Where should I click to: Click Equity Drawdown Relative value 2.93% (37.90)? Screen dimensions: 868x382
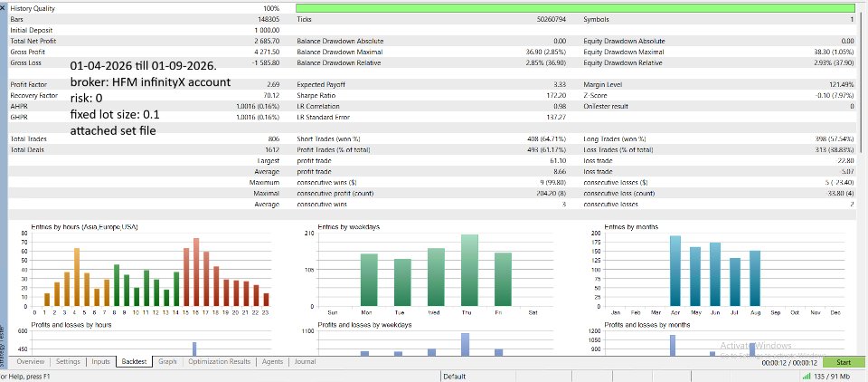835,62
